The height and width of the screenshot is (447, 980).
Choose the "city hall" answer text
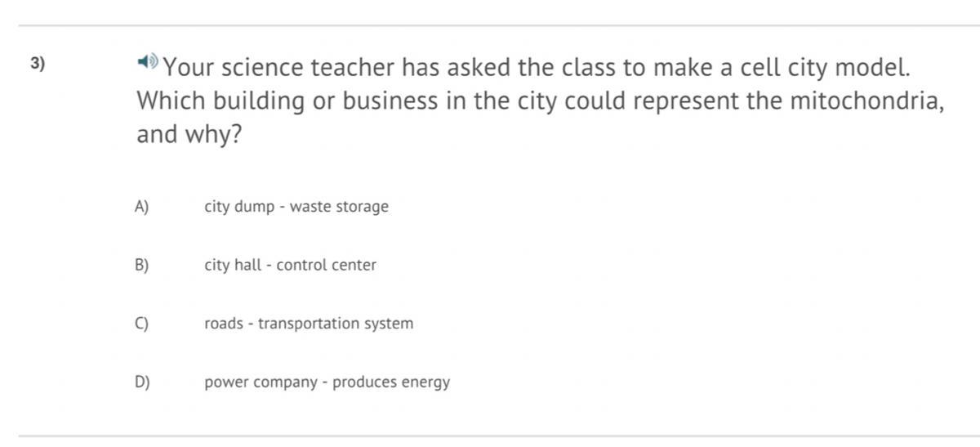pos(233,266)
